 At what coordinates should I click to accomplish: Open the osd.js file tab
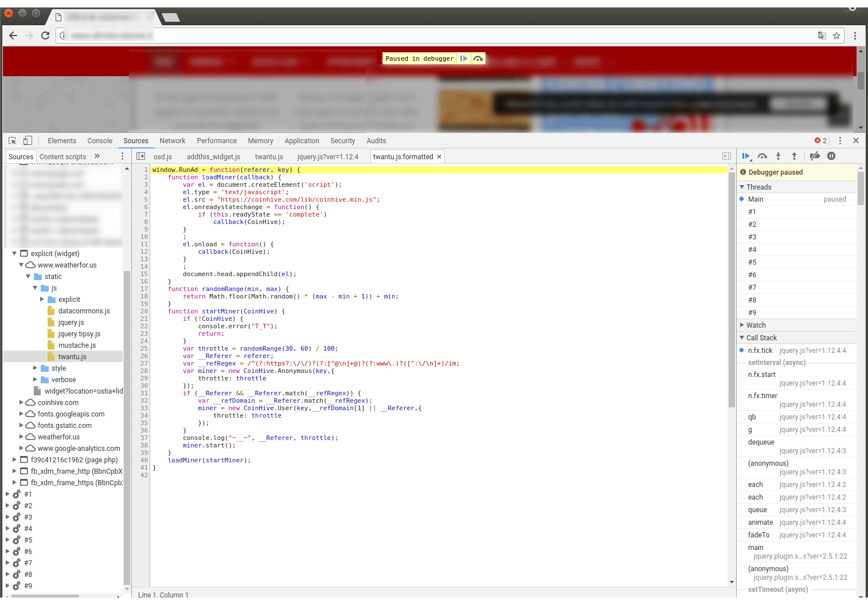tap(163, 156)
